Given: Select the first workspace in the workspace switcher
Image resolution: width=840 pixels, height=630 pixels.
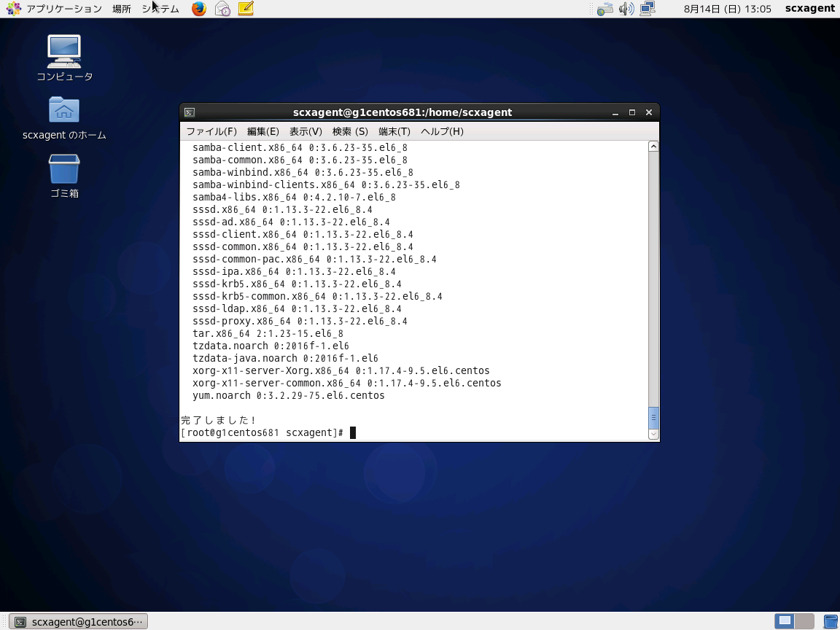Looking at the screenshot, I should click(784, 621).
